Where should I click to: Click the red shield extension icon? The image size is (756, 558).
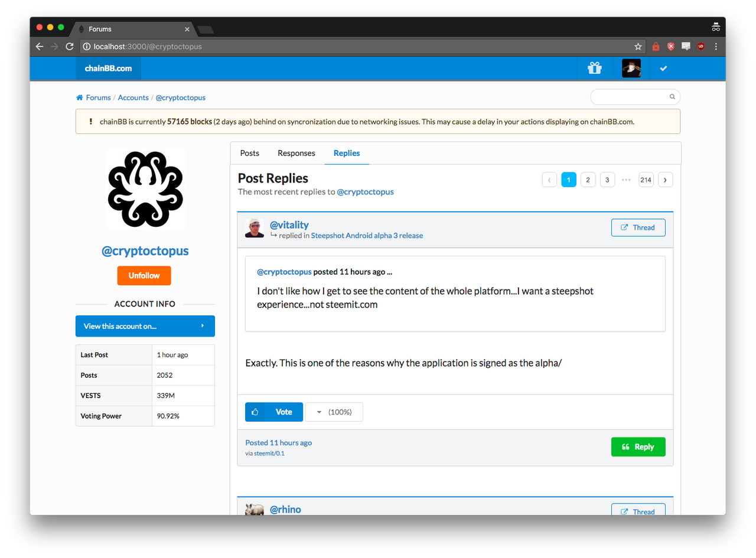tap(671, 46)
